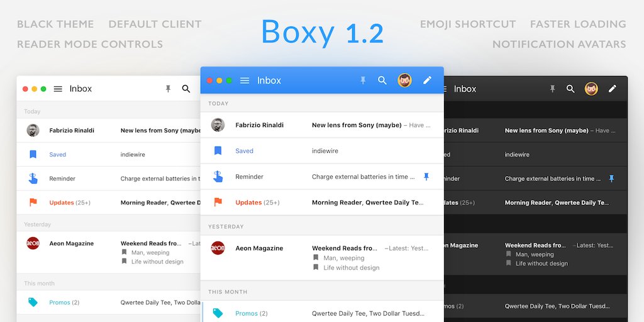
Task: Click Saved bookmark icon in white left window
Action: 33,155
